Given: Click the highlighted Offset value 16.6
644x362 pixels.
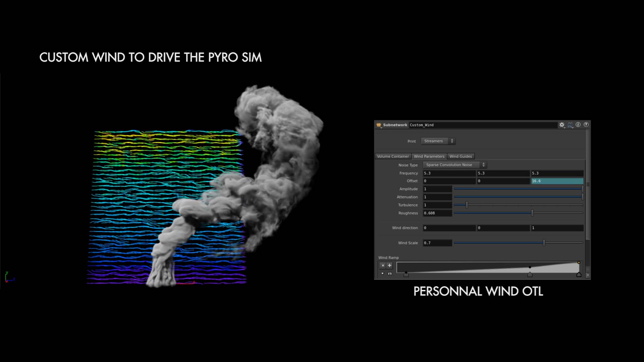Looking at the screenshot, I should pyautogui.click(x=557, y=181).
